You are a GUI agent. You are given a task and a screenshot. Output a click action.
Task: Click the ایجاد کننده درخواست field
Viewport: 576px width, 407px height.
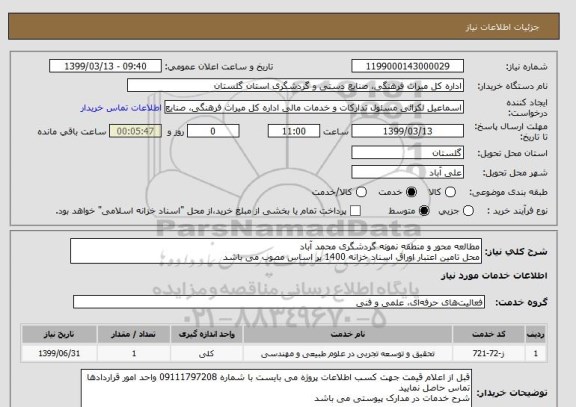[314, 108]
